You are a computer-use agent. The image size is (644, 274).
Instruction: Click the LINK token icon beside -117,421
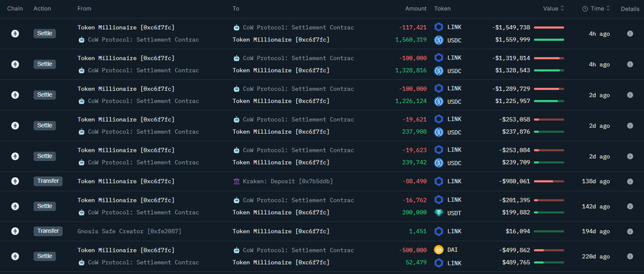point(439,27)
